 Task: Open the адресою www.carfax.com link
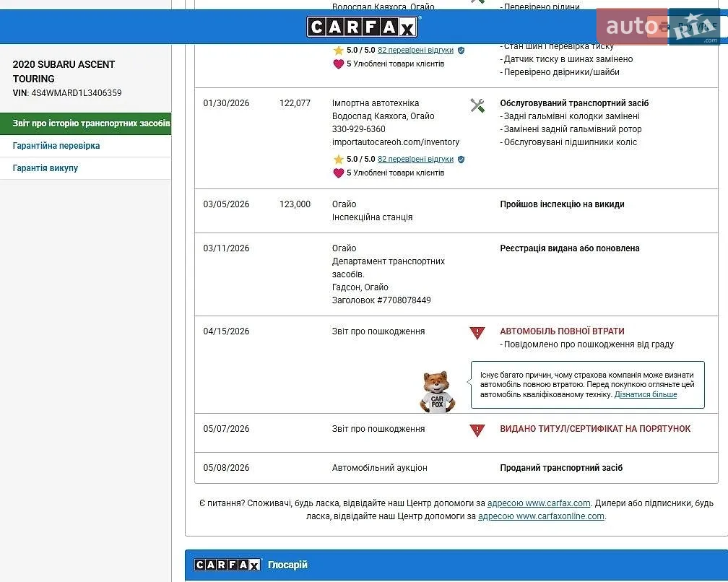(x=539, y=503)
